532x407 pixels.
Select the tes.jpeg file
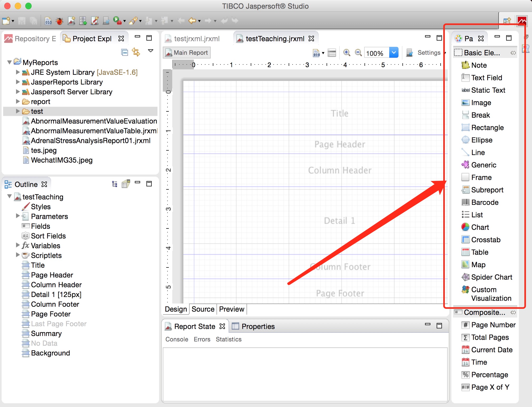(40, 150)
